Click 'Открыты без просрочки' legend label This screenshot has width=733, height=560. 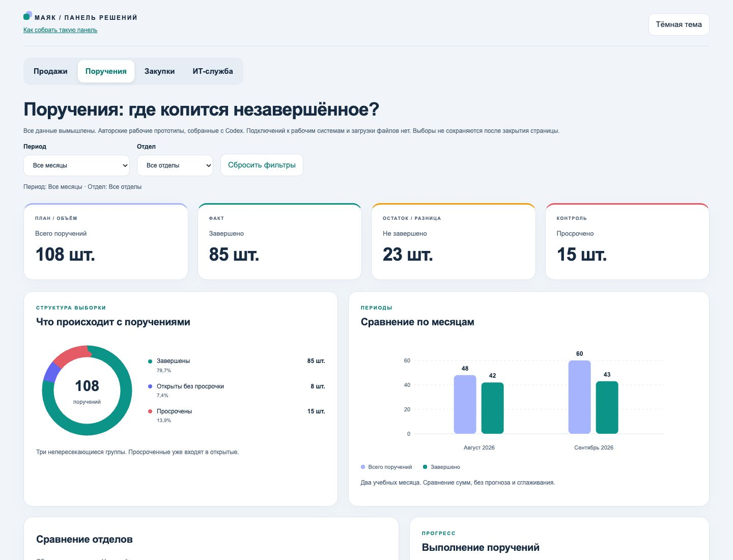[190, 386]
